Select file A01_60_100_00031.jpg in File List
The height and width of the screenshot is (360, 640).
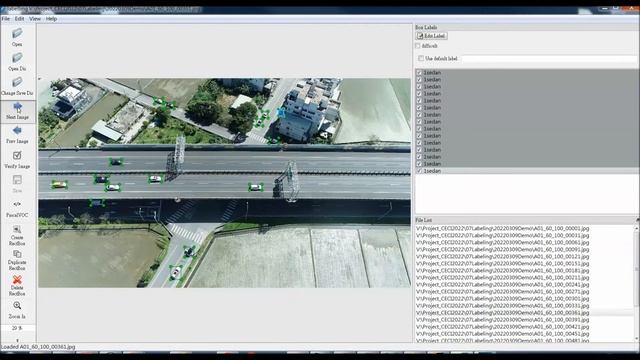502,236
